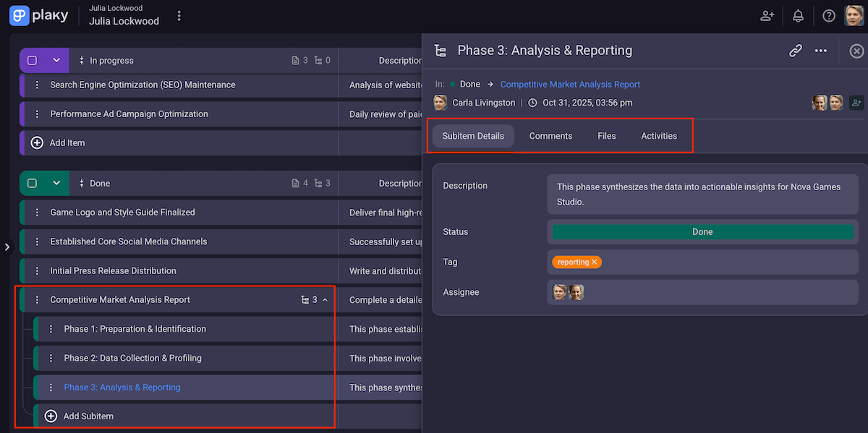The height and width of the screenshot is (433, 868).
Task: Open three-dot menu for Phase 2 subitem
Action: [x=51, y=359]
